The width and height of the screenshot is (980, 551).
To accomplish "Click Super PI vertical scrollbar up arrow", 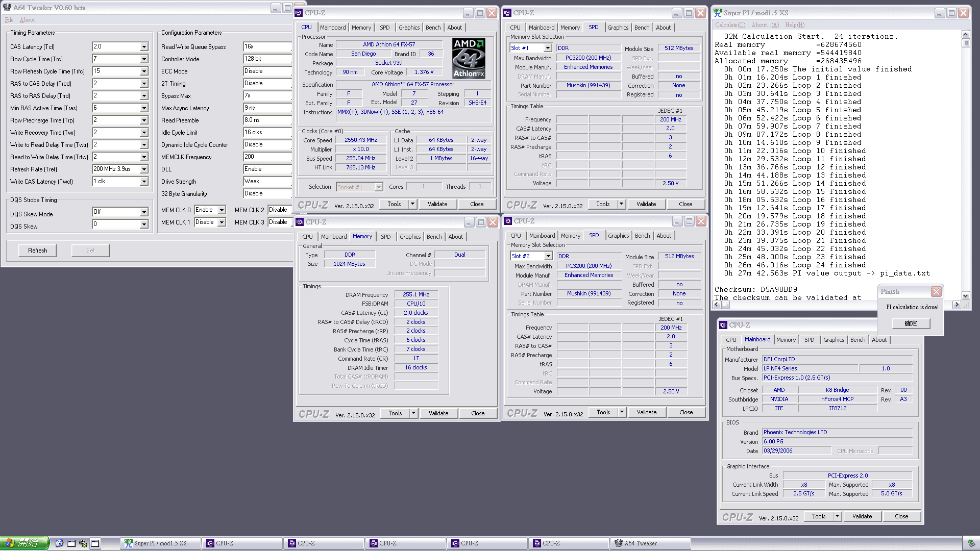I will pyautogui.click(x=965, y=35).
